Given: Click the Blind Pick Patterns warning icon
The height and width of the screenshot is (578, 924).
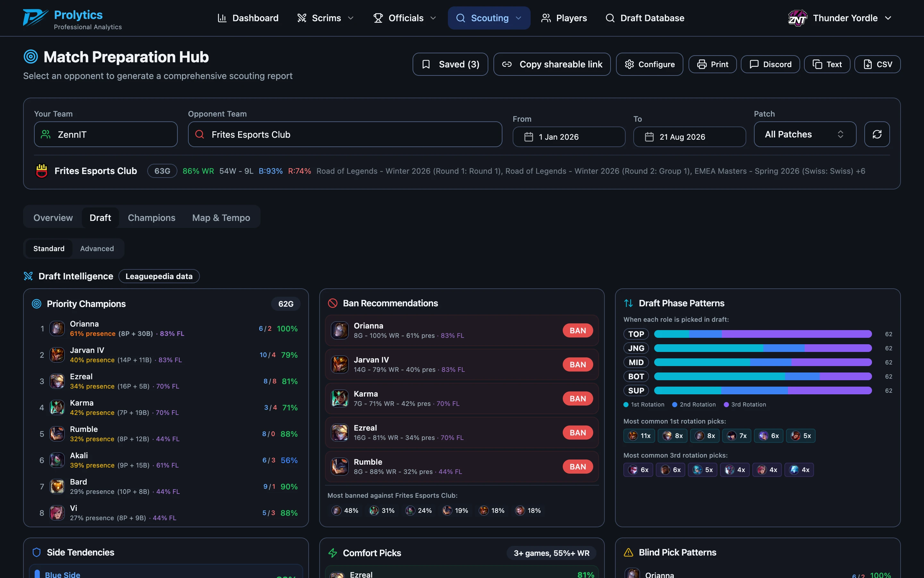Looking at the screenshot, I should [x=629, y=552].
